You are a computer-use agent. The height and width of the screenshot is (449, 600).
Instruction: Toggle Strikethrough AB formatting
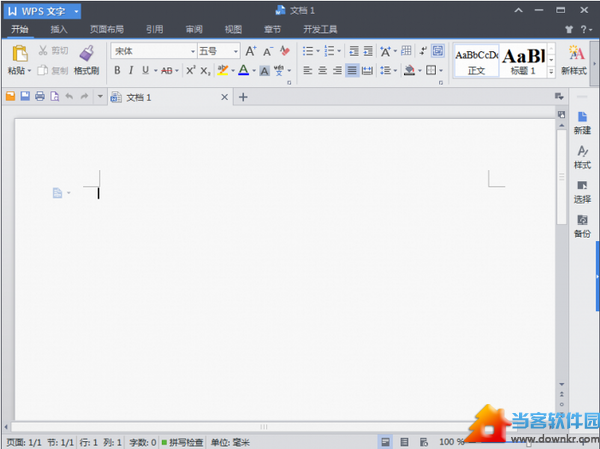(x=166, y=70)
